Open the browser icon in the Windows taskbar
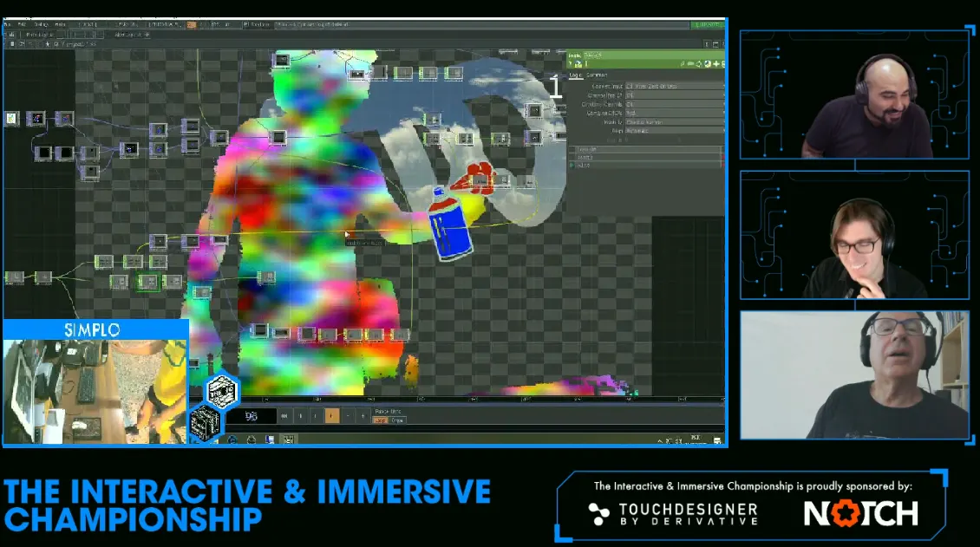Screen dimensions: 980x547 pos(232,440)
